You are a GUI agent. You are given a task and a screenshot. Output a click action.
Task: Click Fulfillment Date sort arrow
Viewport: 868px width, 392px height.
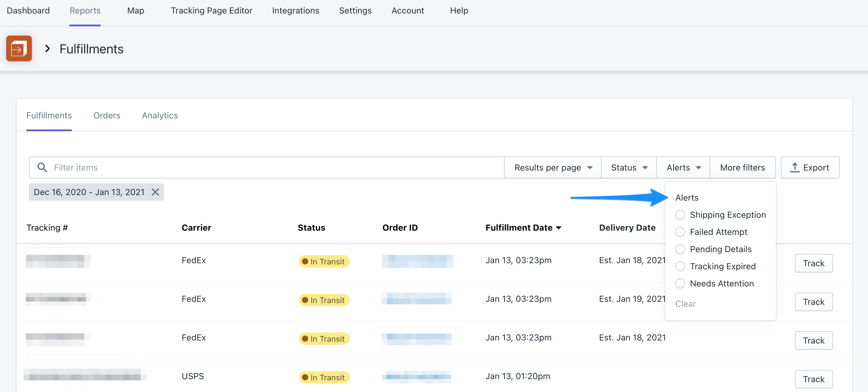pyautogui.click(x=559, y=228)
